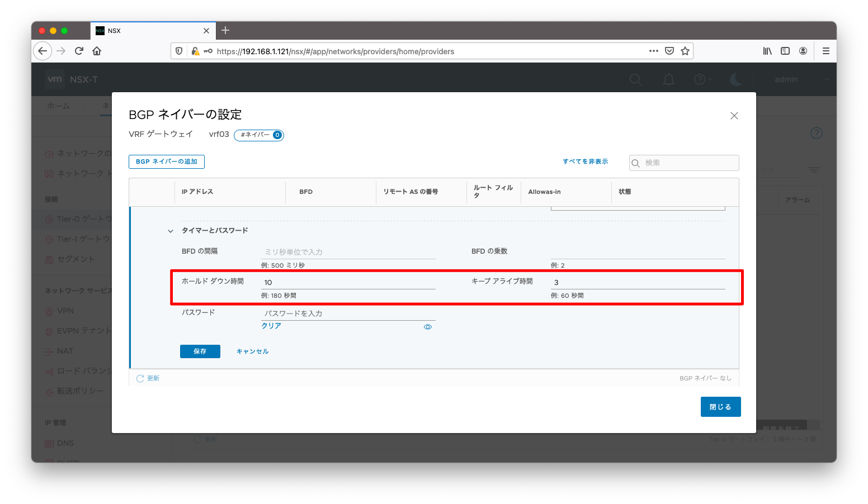Open the NSX-T notifications bell
The height and width of the screenshot is (504, 868).
pyautogui.click(x=669, y=79)
